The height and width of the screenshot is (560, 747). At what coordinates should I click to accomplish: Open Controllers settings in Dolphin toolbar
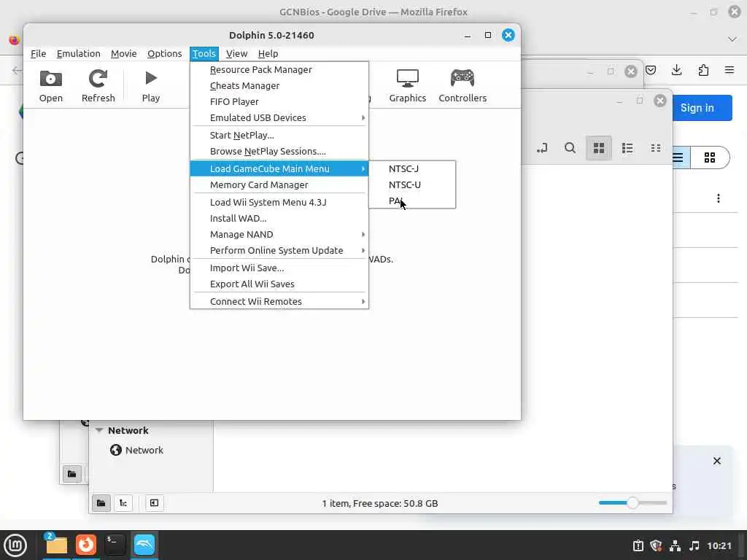[x=462, y=86]
